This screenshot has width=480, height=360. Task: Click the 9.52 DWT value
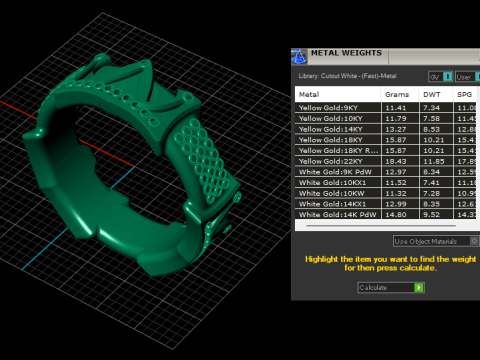pyautogui.click(x=431, y=214)
